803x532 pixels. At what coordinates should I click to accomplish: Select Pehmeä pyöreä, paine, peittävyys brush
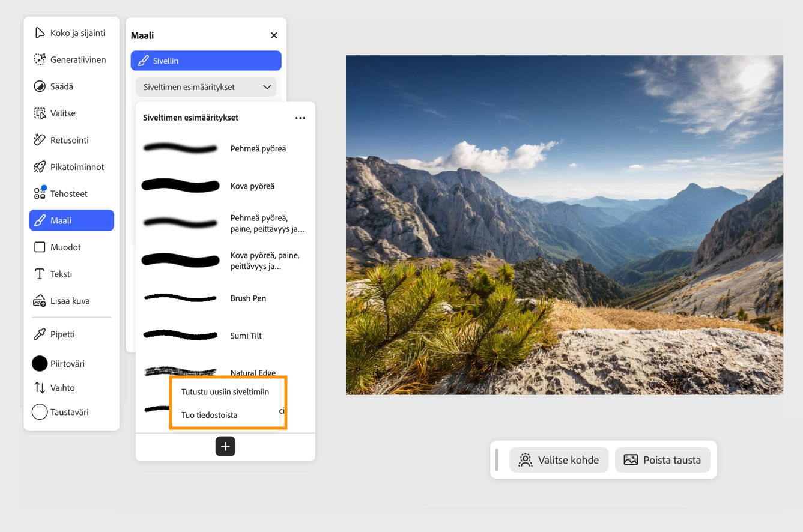point(225,223)
